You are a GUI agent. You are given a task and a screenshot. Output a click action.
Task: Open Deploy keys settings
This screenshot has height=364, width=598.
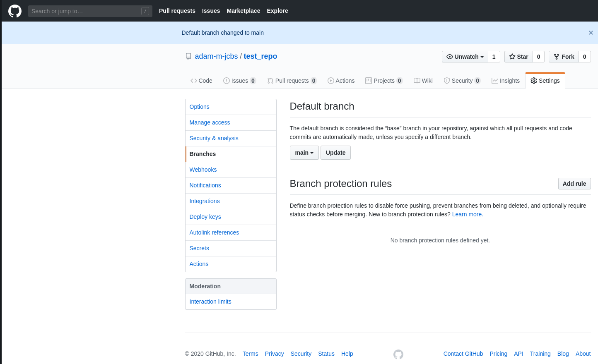(x=231, y=217)
